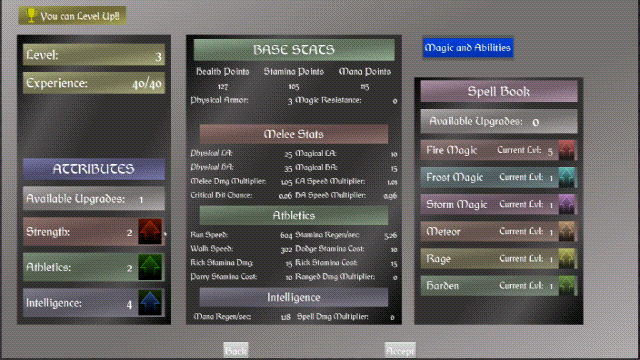Upgrade Rage with the yellow arrow

567,258
